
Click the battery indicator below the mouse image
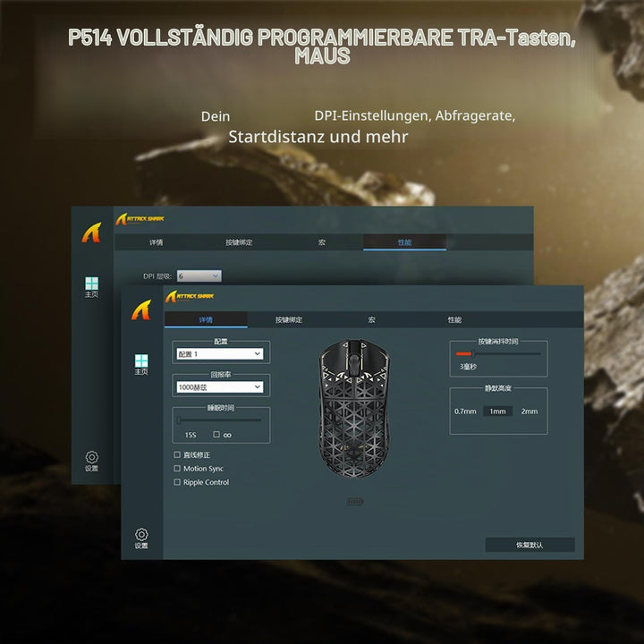coord(354,502)
